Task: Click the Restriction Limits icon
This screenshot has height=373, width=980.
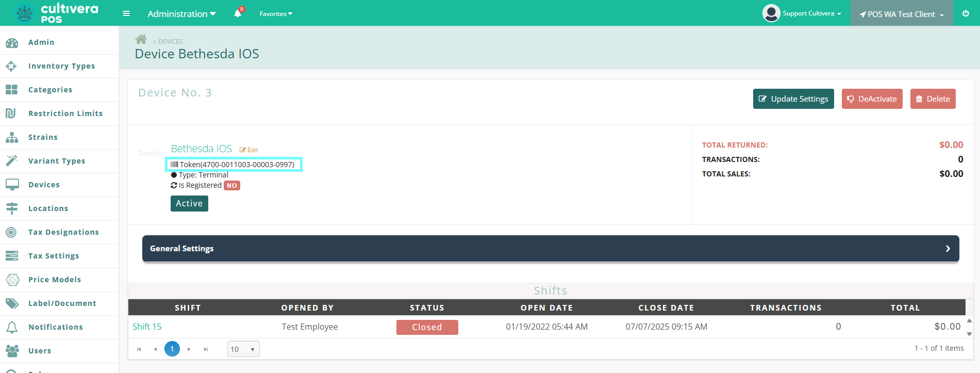Action: point(11,113)
